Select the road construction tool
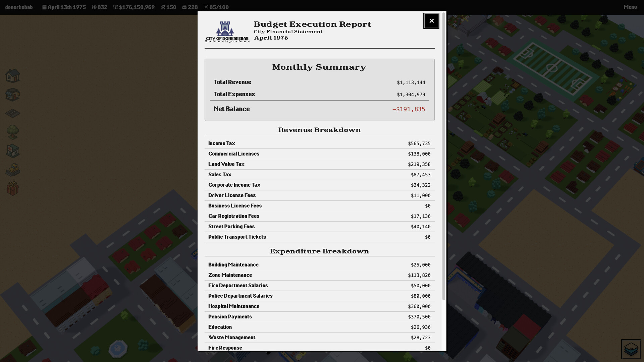The width and height of the screenshot is (644, 362). click(x=12, y=113)
